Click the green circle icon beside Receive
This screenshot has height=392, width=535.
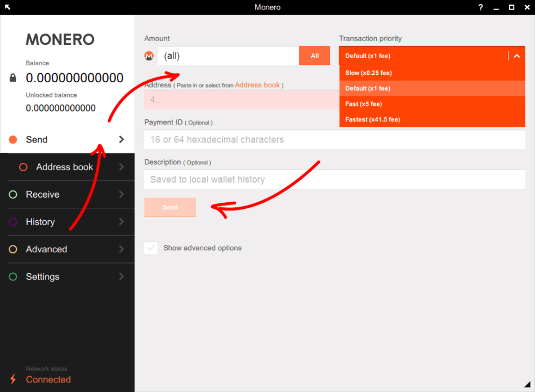point(13,194)
